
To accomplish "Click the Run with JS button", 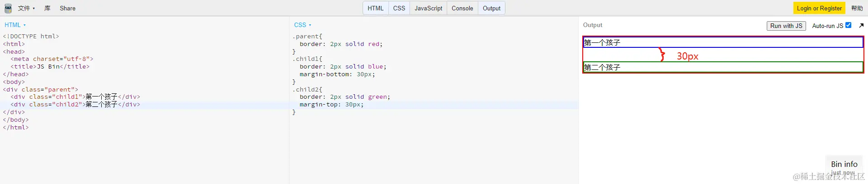I will pos(786,26).
